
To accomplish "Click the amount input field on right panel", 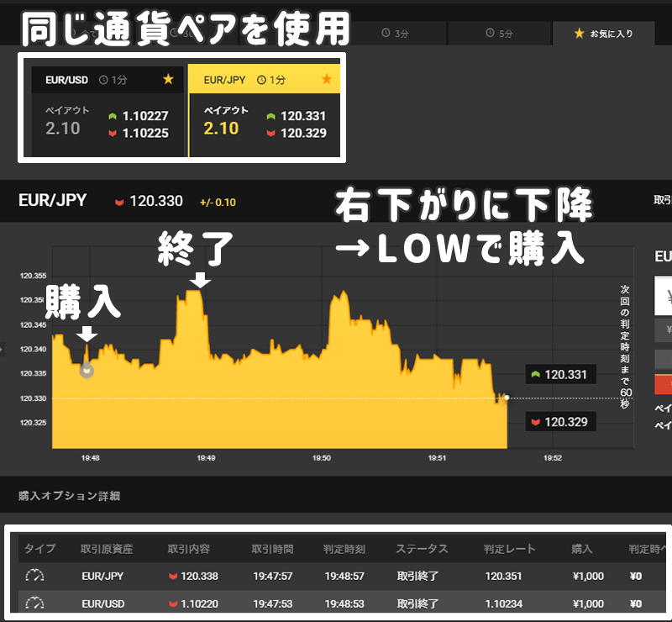I will point(663,296).
